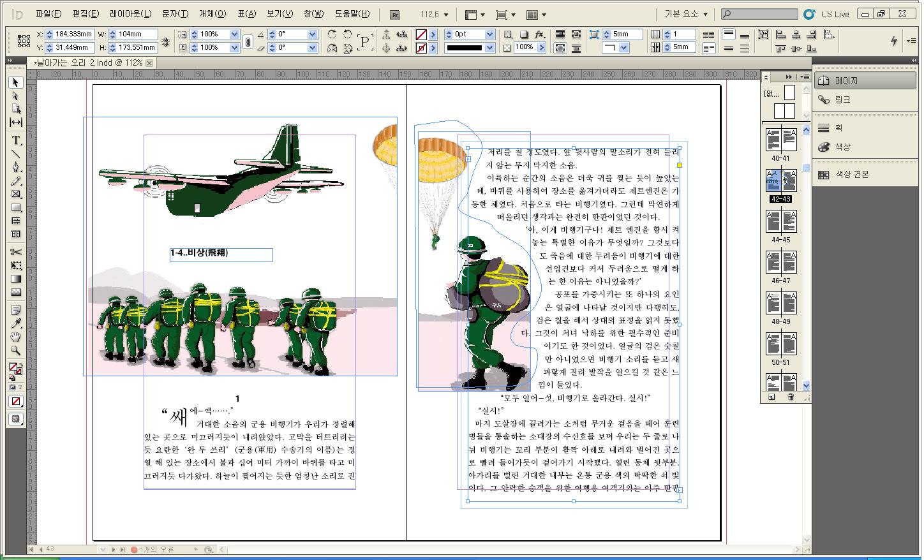Viewport: 924px width, 560px height.
Task: Activate the Zoom tool in toolbox
Action: pos(16,351)
